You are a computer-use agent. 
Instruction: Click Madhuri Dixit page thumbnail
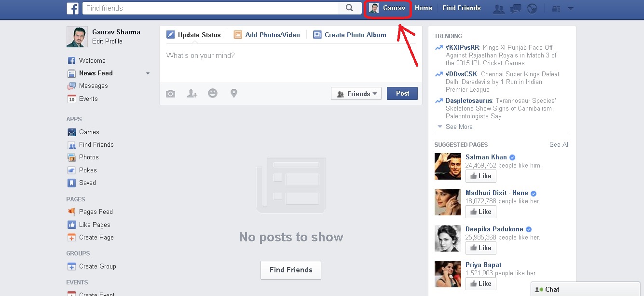pyautogui.click(x=448, y=202)
